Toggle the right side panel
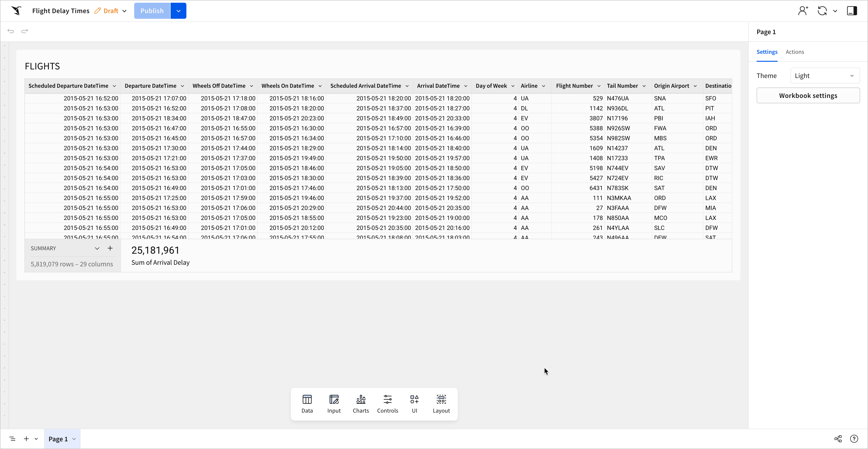Image resolution: width=868 pixels, height=449 pixels. coord(852,11)
